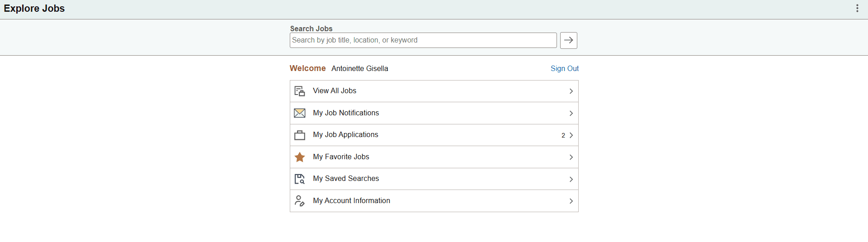Click the View All Jobs list icon
Image resolution: width=868 pixels, height=242 pixels.
pyautogui.click(x=299, y=91)
